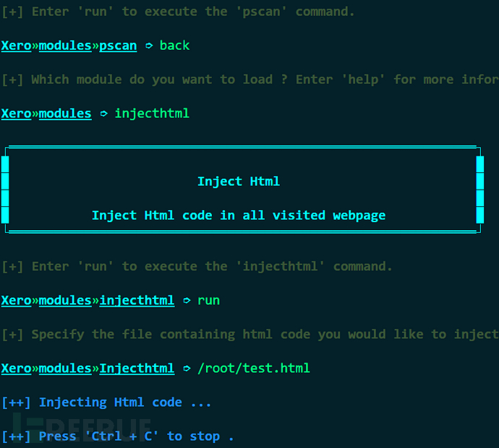The width and height of the screenshot is (499, 448).
Task: Click the arrow icon before 'injecthtml' command
Action: click(103, 114)
